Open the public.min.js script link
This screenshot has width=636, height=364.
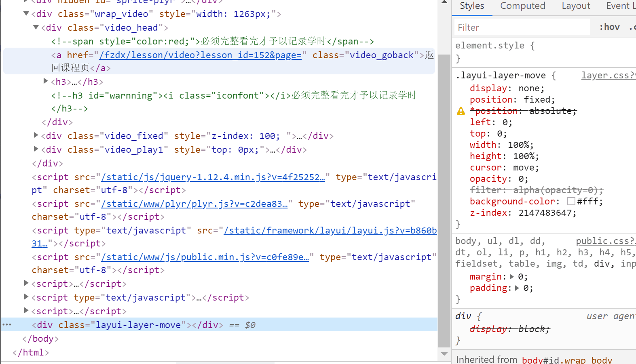[205, 257]
